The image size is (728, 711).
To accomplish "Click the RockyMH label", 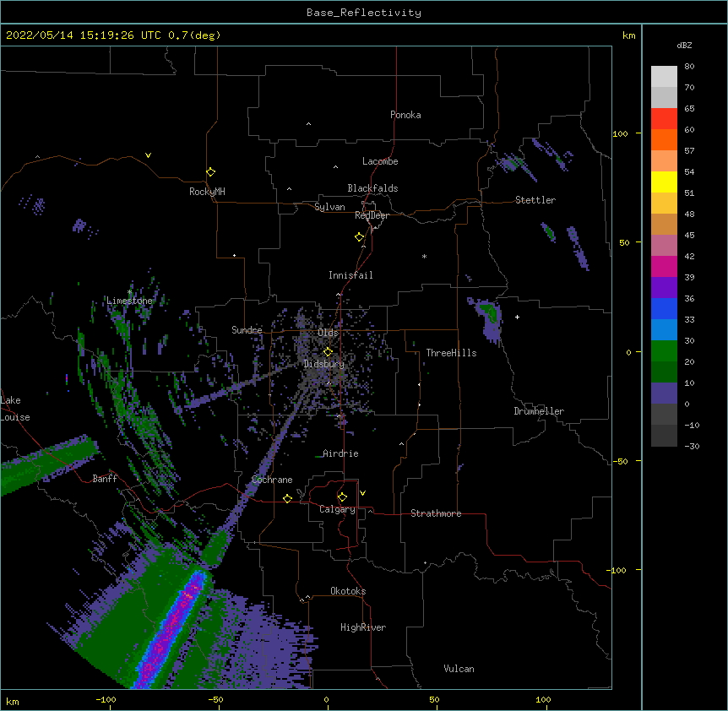I will tap(207, 192).
